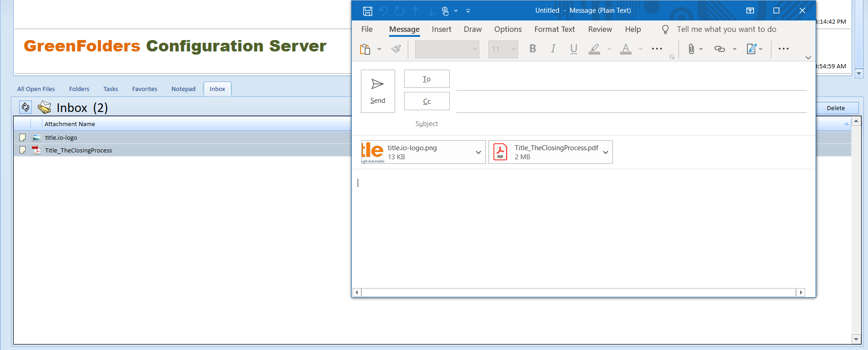Image resolution: width=868 pixels, height=350 pixels.
Task: Open the font basic text dialog launcher
Action: 672,57
